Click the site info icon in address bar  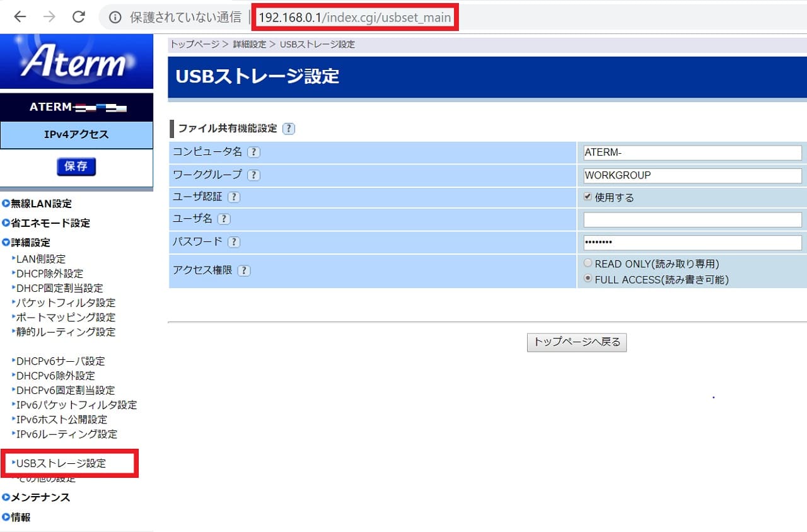(115, 18)
